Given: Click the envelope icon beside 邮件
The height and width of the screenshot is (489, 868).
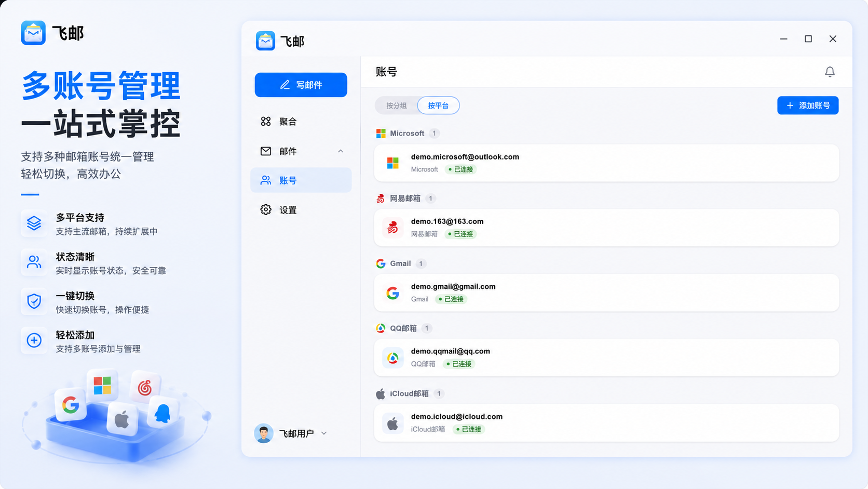Looking at the screenshot, I should (266, 151).
